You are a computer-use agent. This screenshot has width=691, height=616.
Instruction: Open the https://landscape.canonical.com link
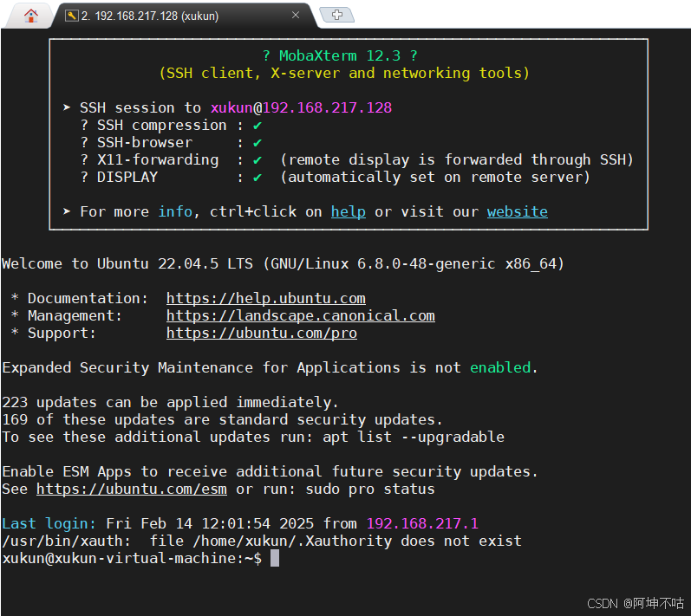(301, 315)
